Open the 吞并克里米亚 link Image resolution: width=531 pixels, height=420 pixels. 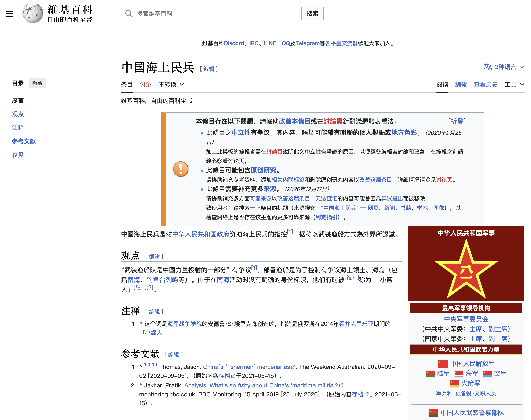356,324
